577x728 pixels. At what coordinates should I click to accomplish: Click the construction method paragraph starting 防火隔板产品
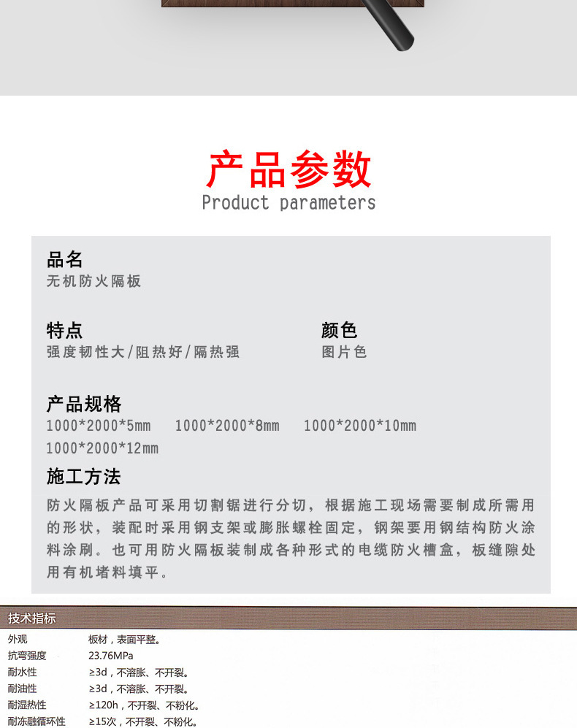(291, 539)
